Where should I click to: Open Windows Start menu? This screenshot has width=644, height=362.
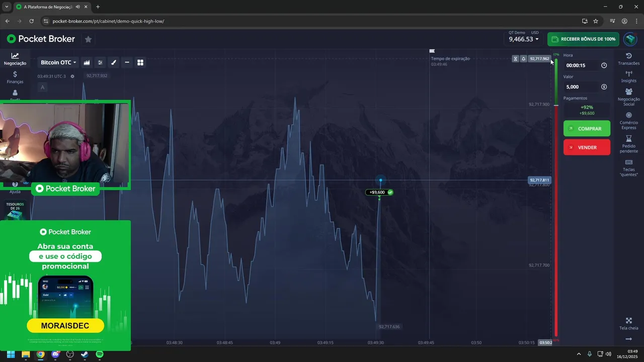point(11,354)
